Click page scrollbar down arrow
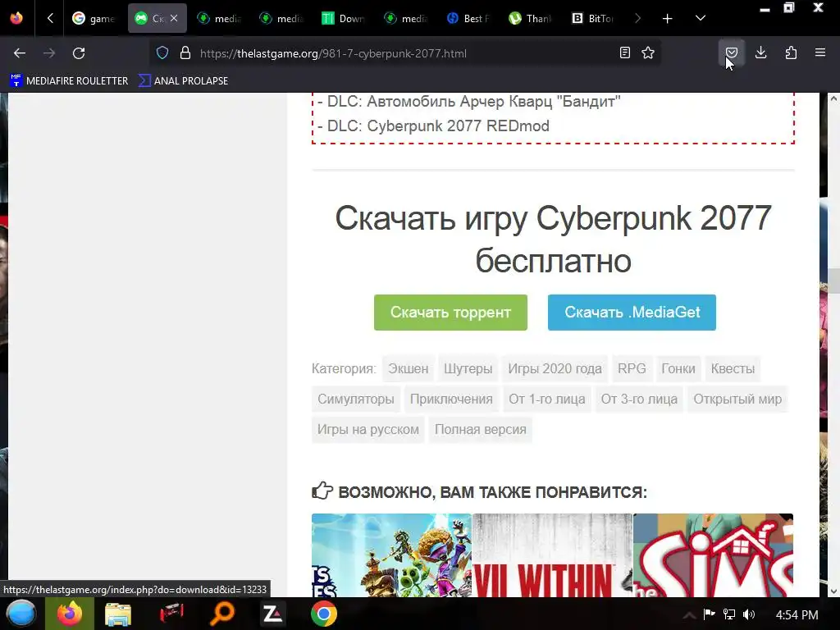 coord(833,591)
